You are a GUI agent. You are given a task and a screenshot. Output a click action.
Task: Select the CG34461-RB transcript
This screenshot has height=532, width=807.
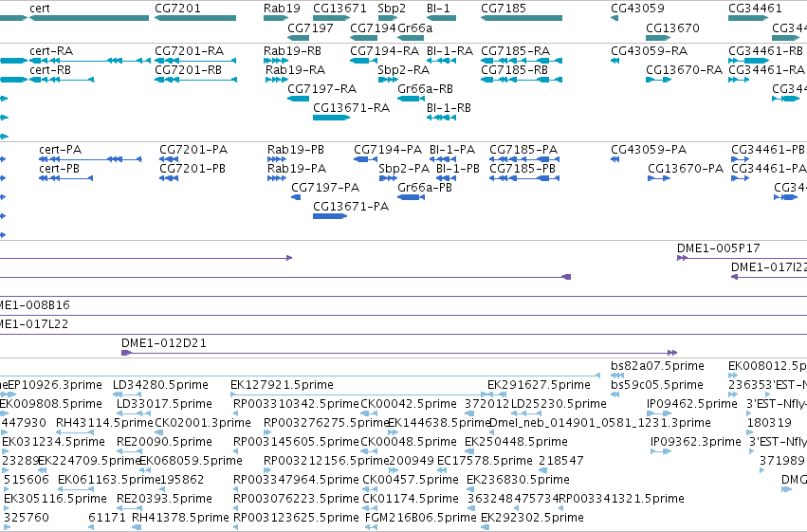(x=749, y=61)
